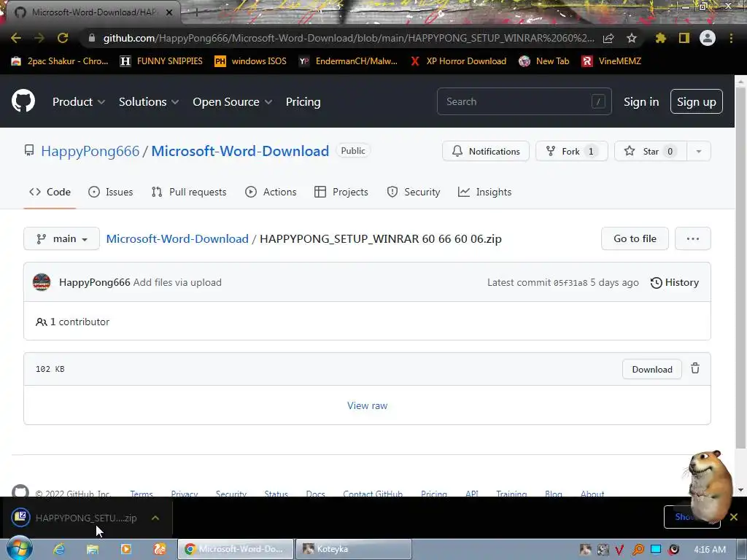Click Notifications button
Viewport: 747px width, 560px height.
(x=485, y=152)
